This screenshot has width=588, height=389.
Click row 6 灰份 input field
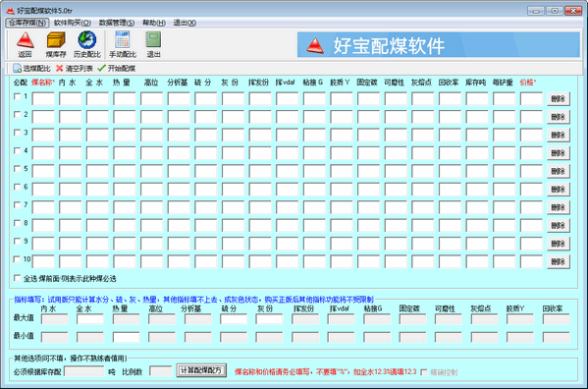coord(233,190)
